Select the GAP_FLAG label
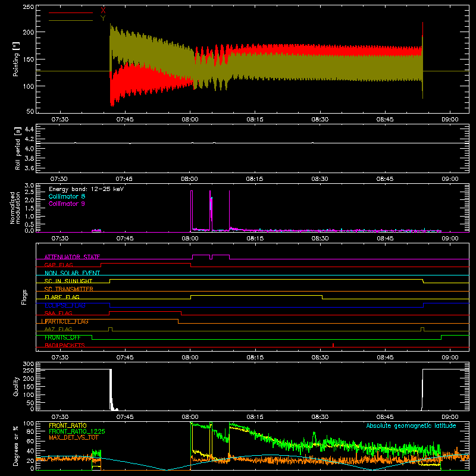Image resolution: width=476 pixels, height=476 pixels. 58,265
